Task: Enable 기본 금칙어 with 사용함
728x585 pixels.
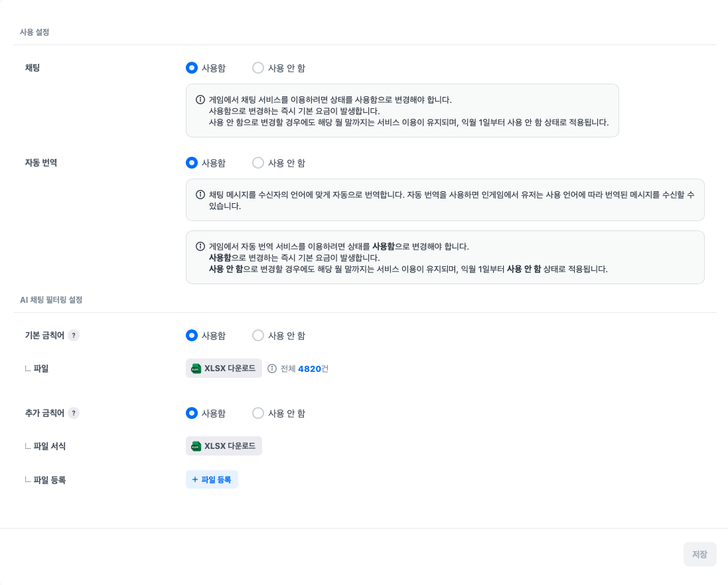Action: click(x=192, y=335)
